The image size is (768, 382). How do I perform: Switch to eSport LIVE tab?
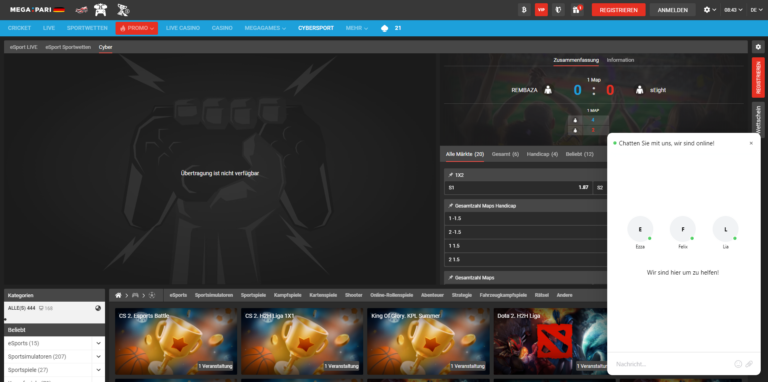[24, 47]
